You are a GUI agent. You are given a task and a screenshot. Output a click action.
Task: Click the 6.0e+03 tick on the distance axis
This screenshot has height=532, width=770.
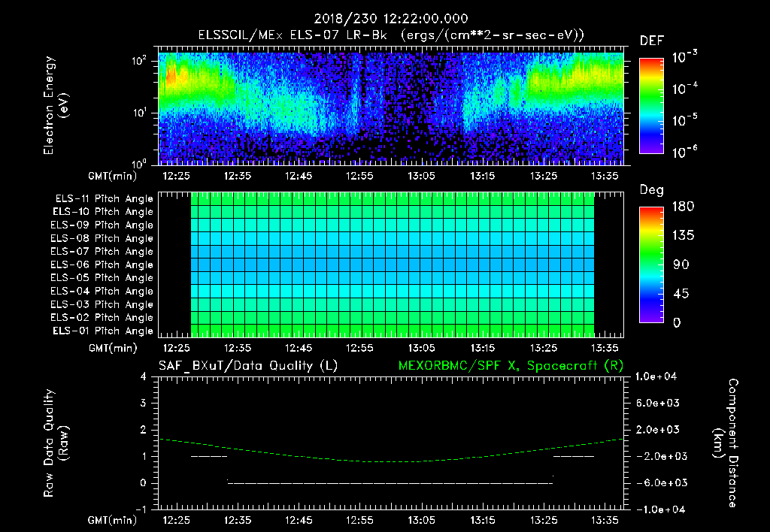(x=658, y=403)
